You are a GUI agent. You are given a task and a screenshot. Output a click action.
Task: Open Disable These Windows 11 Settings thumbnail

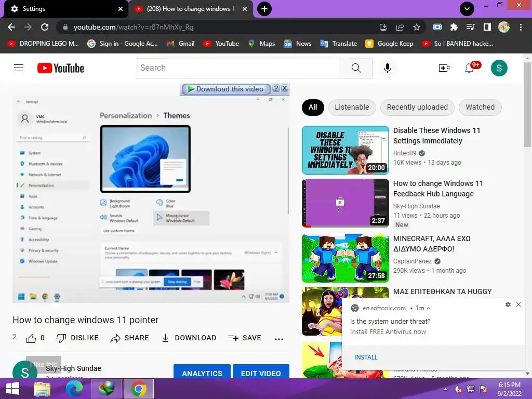tap(345, 150)
